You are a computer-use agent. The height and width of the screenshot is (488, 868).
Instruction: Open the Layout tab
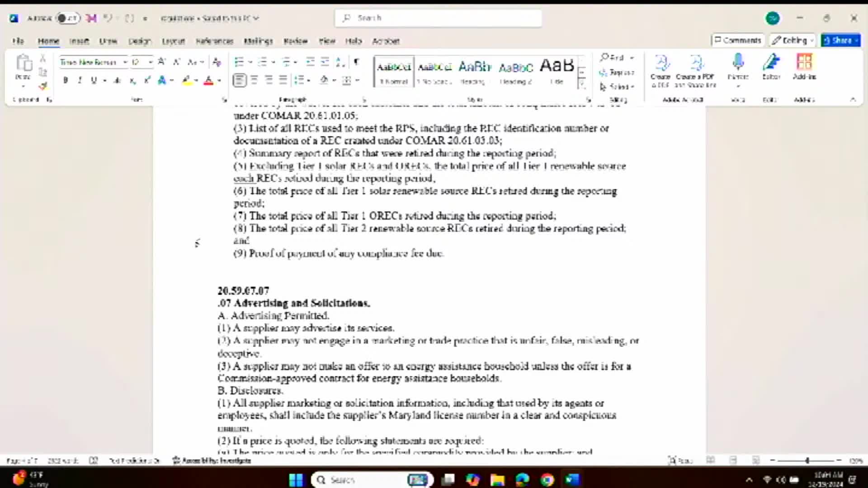pyautogui.click(x=173, y=41)
